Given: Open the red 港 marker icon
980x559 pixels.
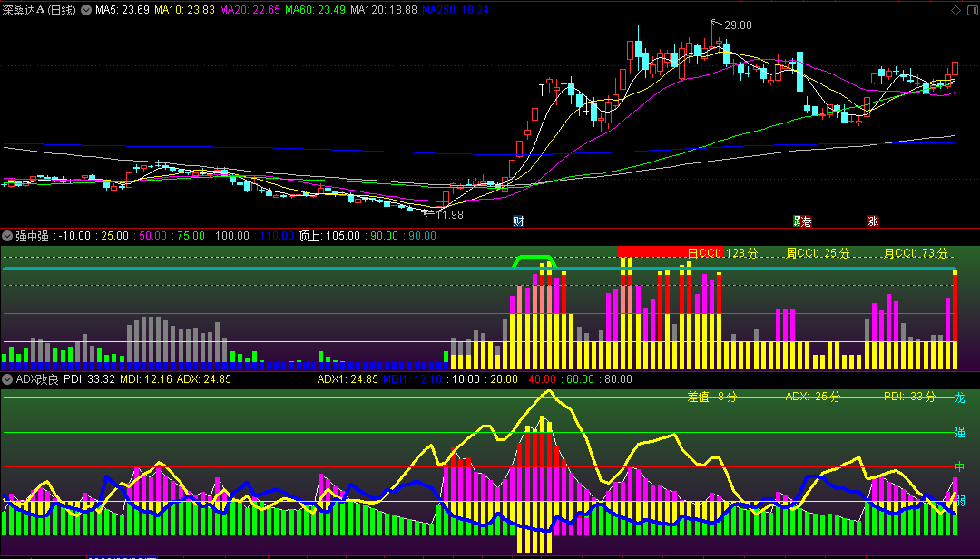Looking at the screenshot, I should pyautogui.click(x=807, y=221).
